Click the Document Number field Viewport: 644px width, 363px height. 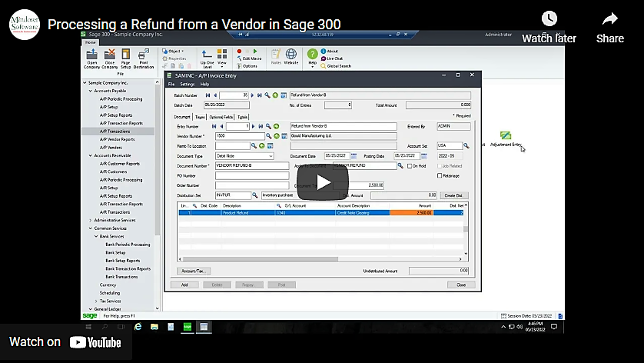[x=252, y=165]
